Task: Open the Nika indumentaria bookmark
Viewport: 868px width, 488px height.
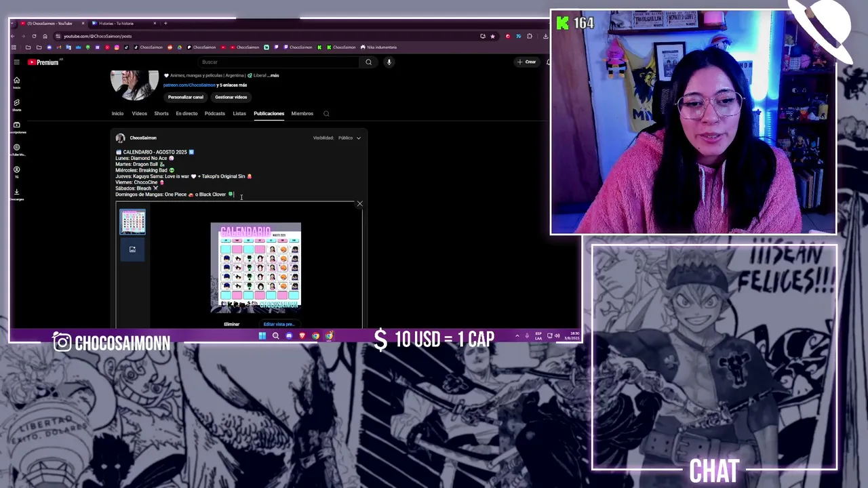Action: tap(378, 47)
